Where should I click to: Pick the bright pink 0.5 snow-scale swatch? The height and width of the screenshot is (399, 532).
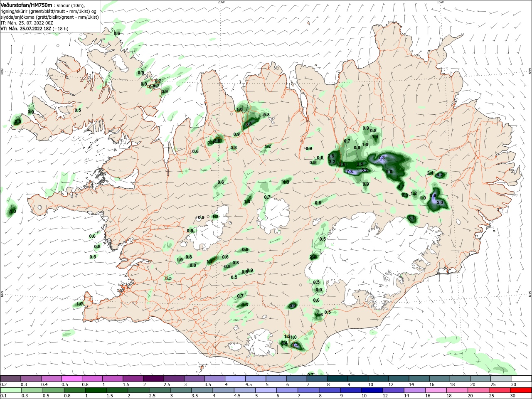(71, 379)
